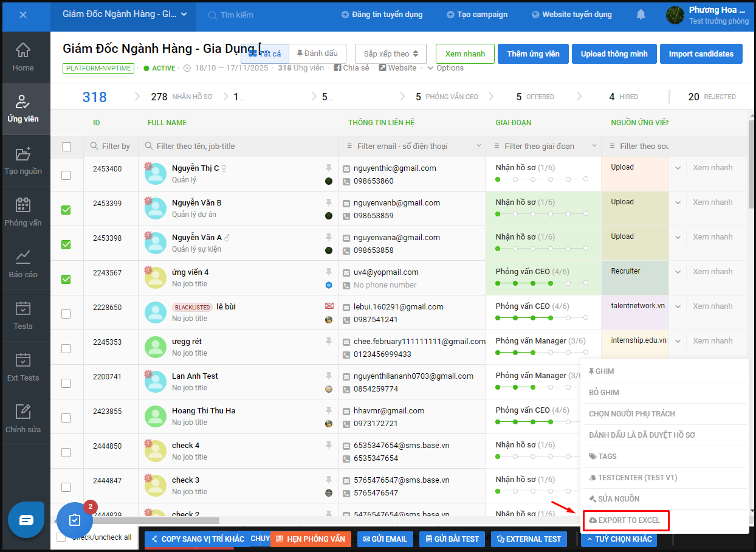Click the email icon for nguyenthic@gmail.com
756x552 pixels.
tap(346, 168)
